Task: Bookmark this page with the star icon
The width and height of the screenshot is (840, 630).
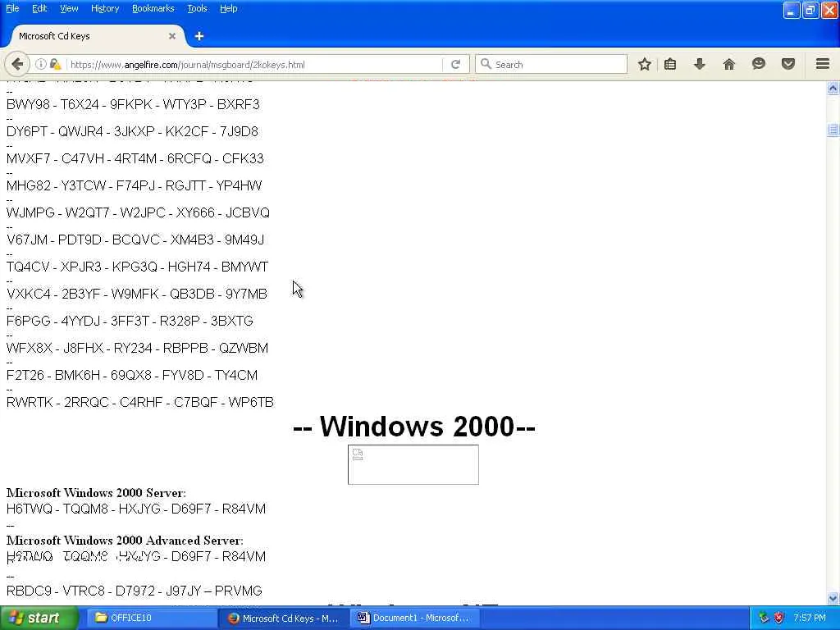Action: pyautogui.click(x=645, y=64)
